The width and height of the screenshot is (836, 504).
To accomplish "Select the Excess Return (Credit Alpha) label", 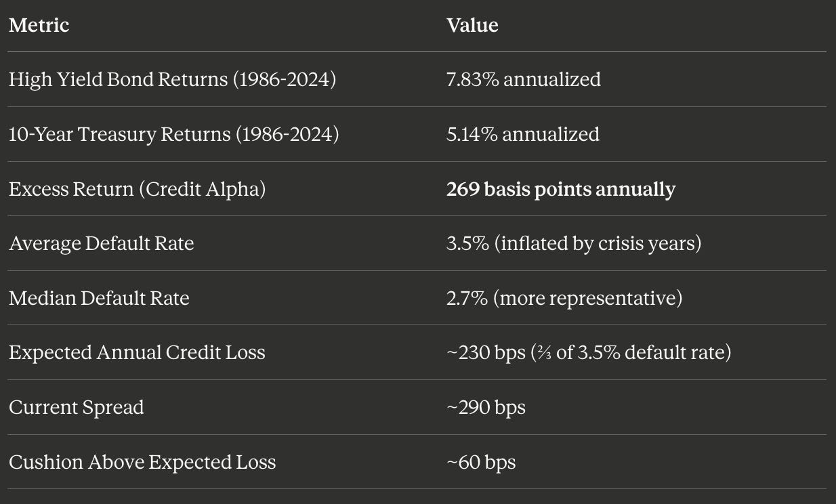I will (x=137, y=189).
